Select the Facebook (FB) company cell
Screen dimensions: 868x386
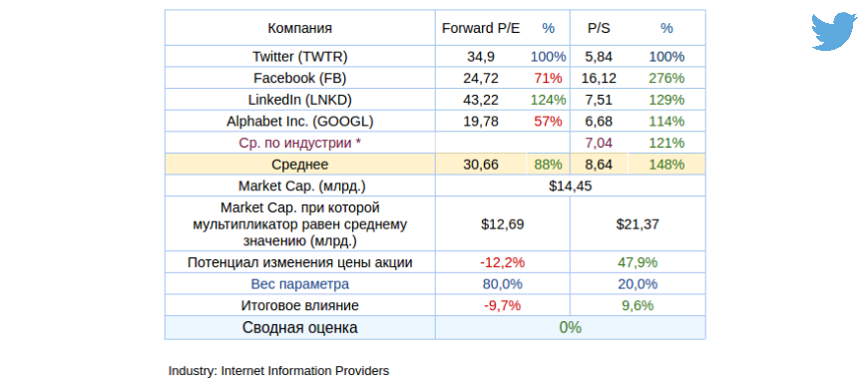pos(300,78)
